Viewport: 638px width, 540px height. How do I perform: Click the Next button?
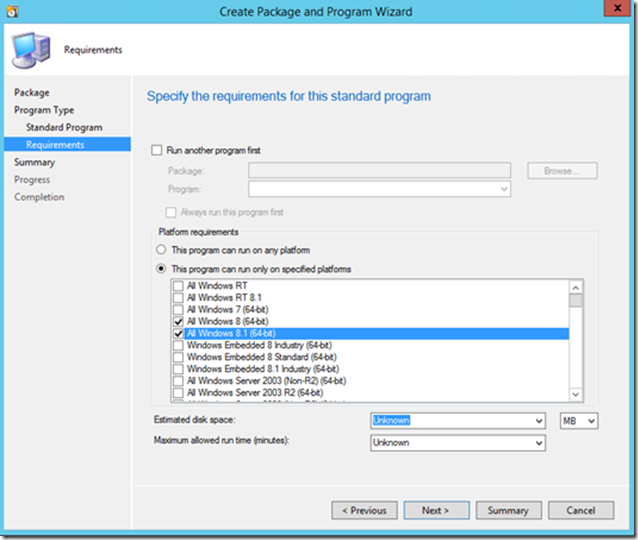coord(436,510)
